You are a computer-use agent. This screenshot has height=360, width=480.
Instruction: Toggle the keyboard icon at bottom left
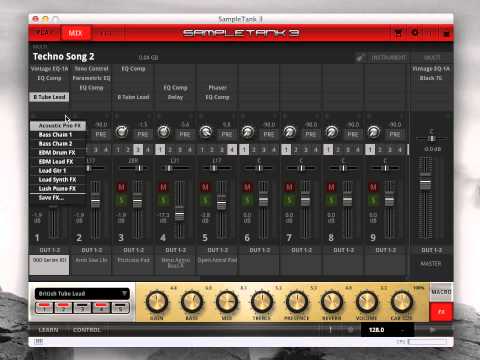[39, 341]
